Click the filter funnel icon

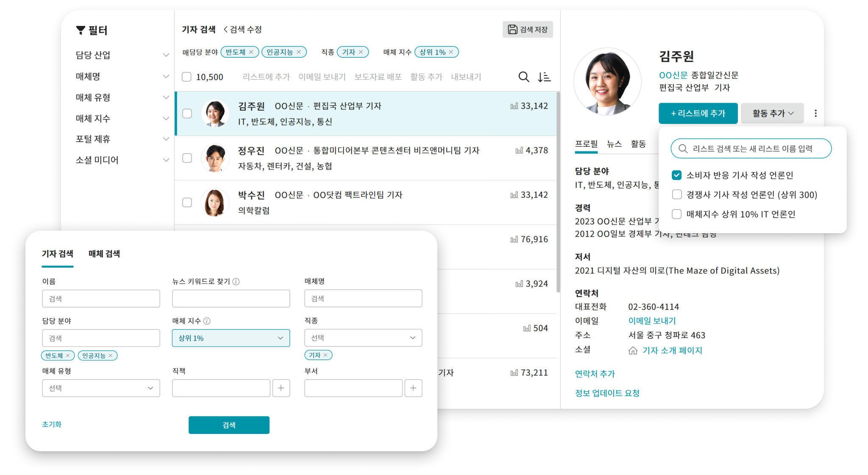click(x=81, y=30)
